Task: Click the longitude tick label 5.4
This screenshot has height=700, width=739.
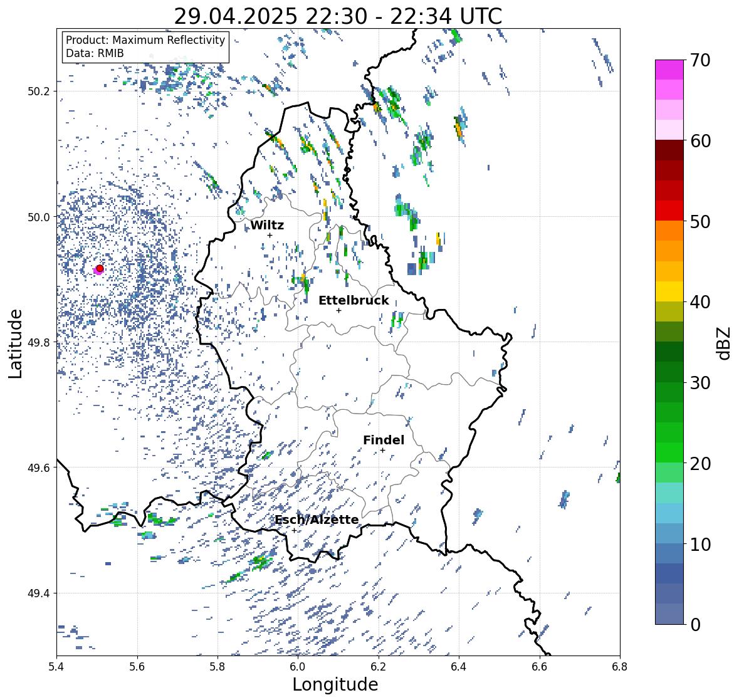Action: pos(56,666)
